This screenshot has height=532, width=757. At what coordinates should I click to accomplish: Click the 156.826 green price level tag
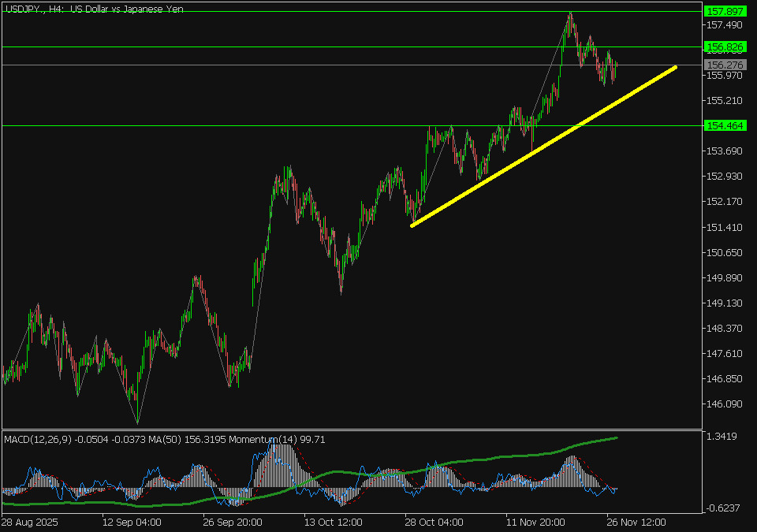click(x=722, y=47)
